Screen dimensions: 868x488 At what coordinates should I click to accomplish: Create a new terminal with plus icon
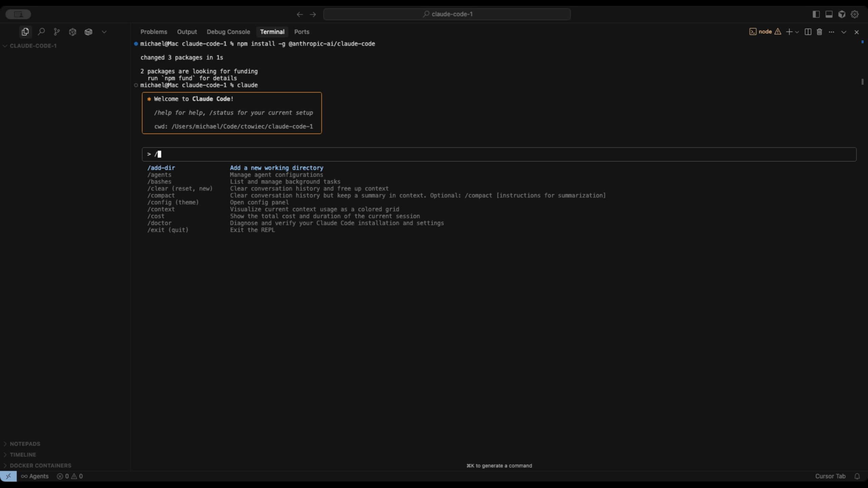tap(789, 32)
